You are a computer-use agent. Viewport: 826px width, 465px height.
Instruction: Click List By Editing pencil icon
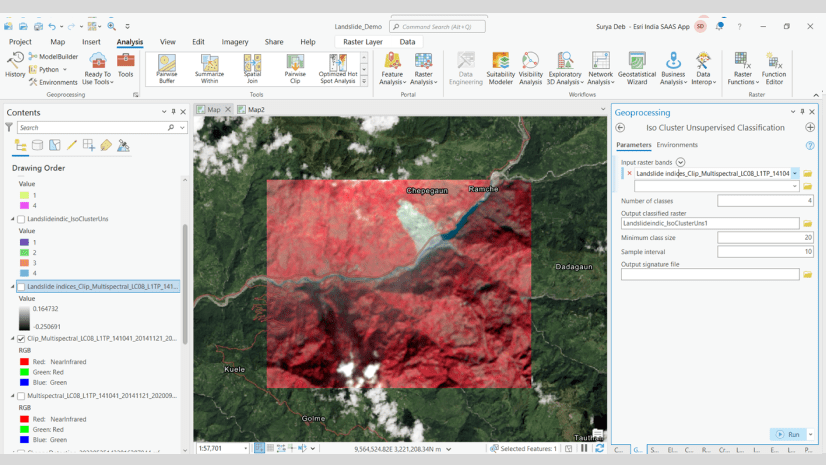pos(72,145)
